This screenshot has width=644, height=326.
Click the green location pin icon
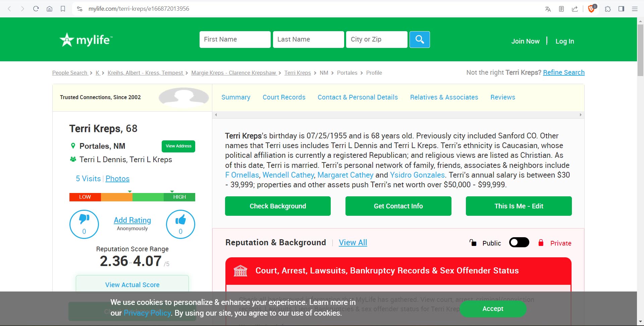pos(73,146)
